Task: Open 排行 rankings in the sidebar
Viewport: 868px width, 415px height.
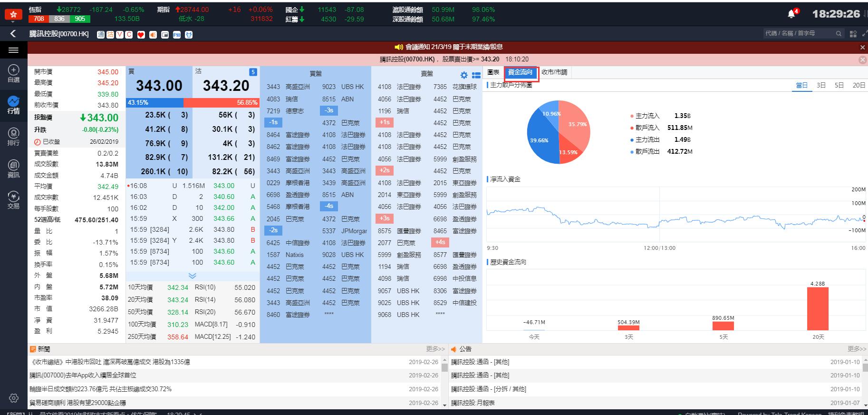Action: [13, 137]
